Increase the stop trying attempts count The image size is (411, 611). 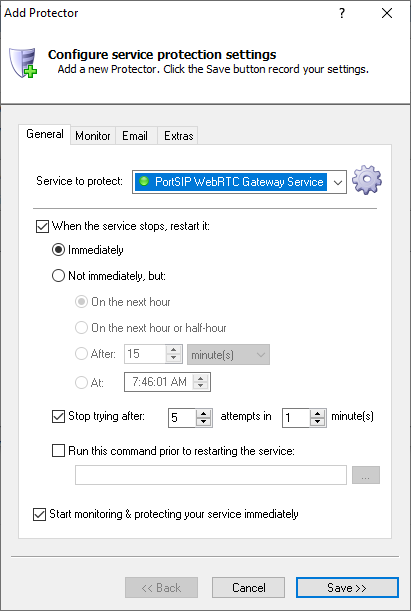pyautogui.click(x=203, y=414)
